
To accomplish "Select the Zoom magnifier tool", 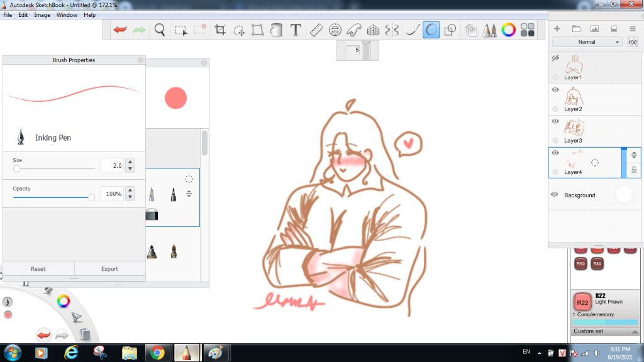I will [160, 30].
